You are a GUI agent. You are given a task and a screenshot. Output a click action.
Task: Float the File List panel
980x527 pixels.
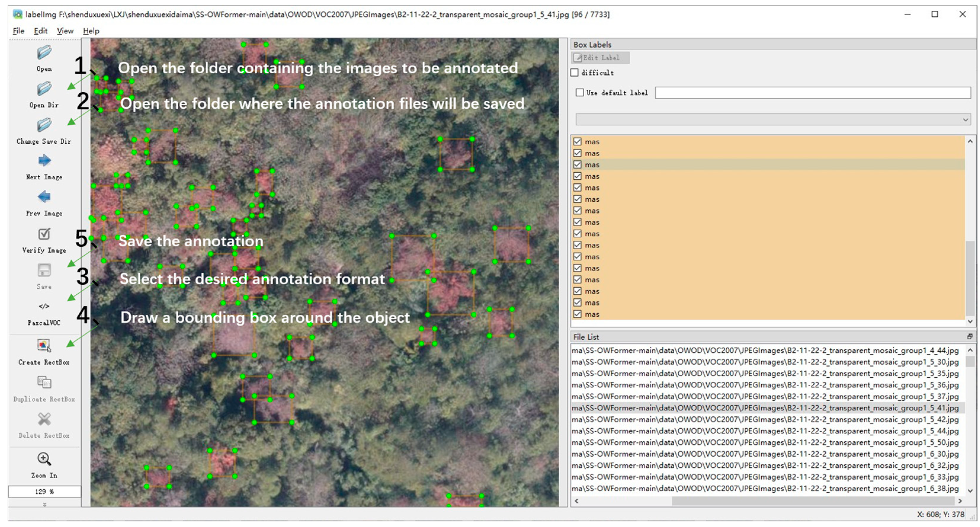(970, 337)
